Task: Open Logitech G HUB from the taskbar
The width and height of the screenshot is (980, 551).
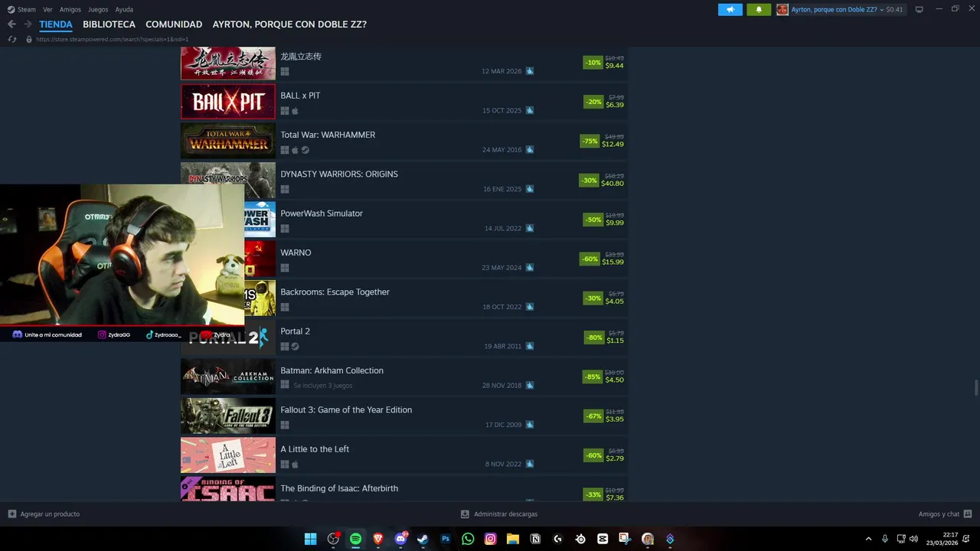Action: coord(557,539)
